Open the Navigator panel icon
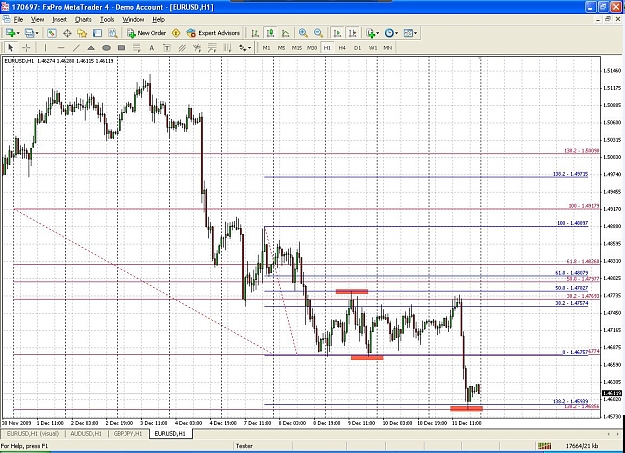625x453 pixels. point(82,33)
